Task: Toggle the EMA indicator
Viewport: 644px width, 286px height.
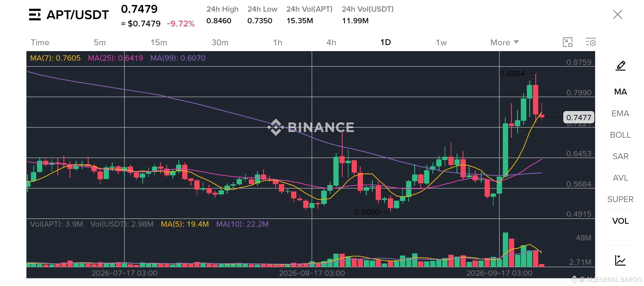Action: coord(620,113)
